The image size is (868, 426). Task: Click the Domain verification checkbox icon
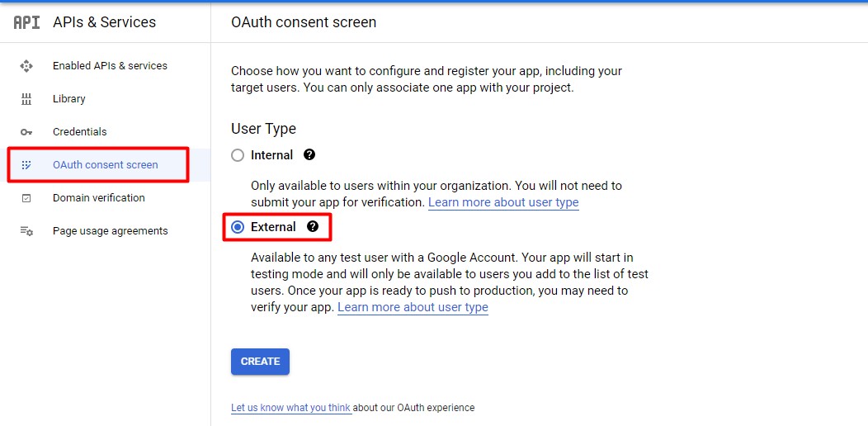coord(26,198)
